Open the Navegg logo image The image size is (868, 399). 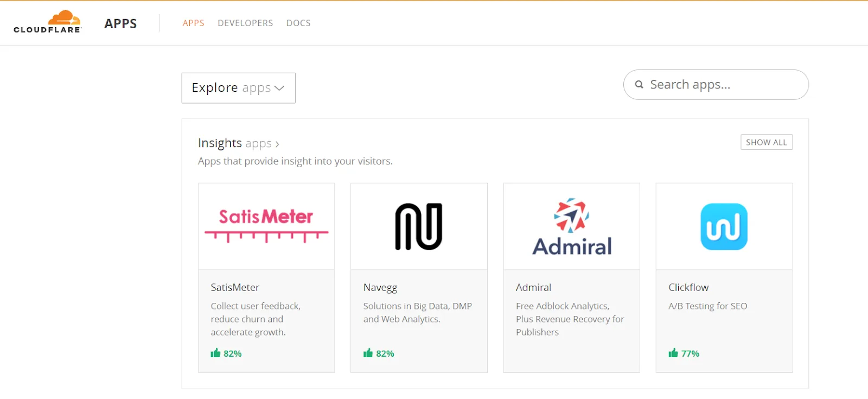pos(419,226)
